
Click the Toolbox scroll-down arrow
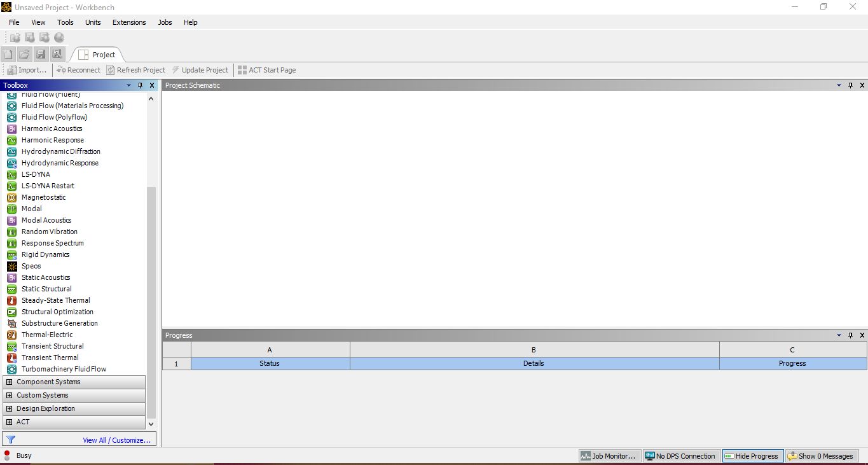click(151, 424)
